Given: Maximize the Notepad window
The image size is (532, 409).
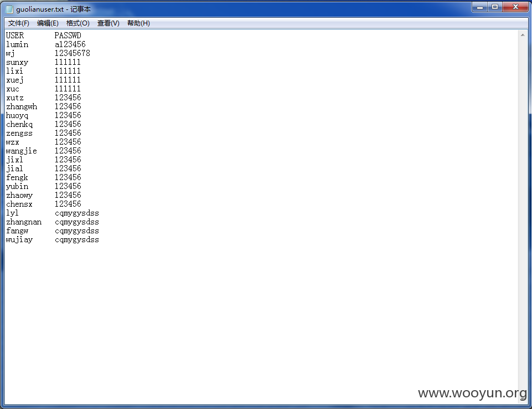Looking at the screenshot, I should point(495,7).
